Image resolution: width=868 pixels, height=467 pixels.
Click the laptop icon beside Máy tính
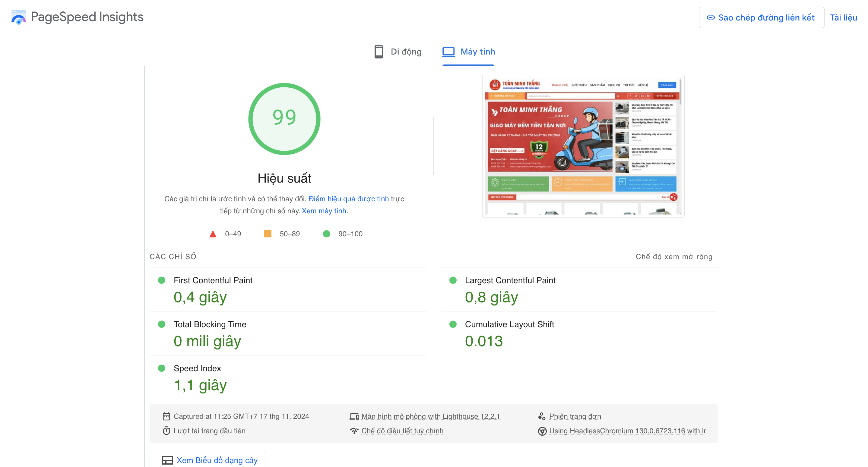[448, 52]
